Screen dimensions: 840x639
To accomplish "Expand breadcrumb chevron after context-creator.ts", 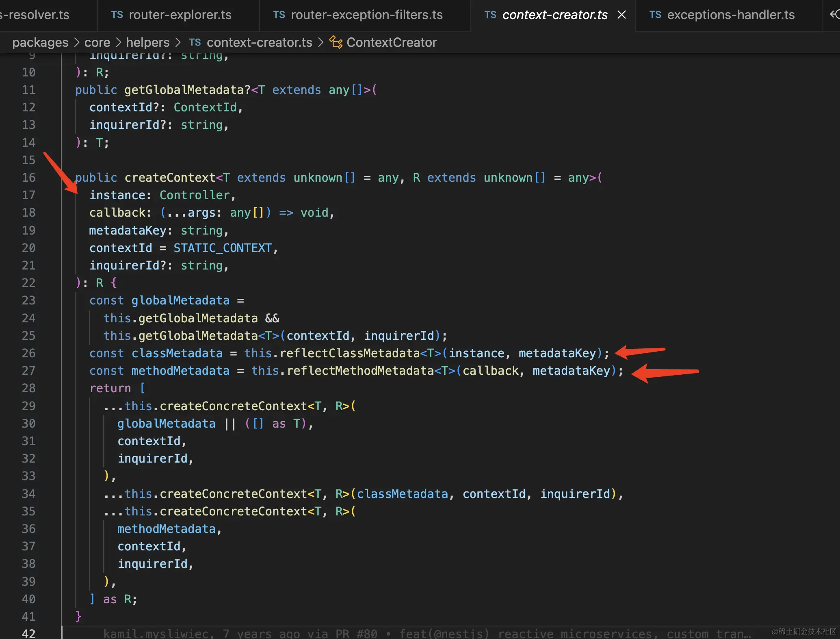I will (320, 42).
